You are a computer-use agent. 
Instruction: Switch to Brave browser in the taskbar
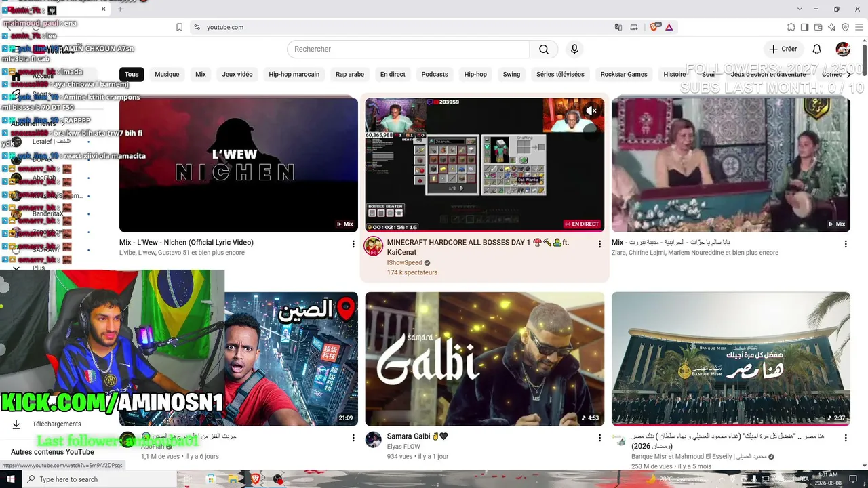pyautogui.click(x=256, y=479)
